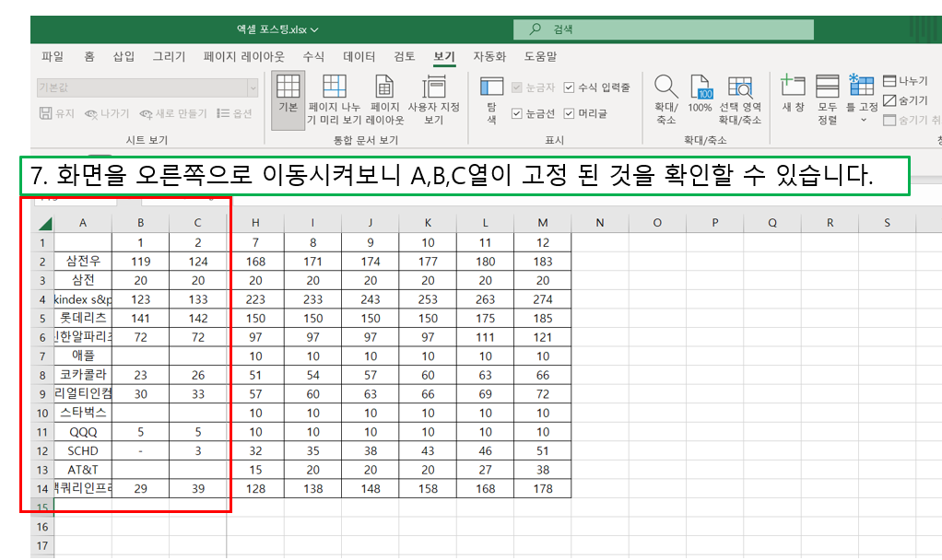Click cell with value 185
The width and height of the screenshot is (942, 560).
(543, 318)
